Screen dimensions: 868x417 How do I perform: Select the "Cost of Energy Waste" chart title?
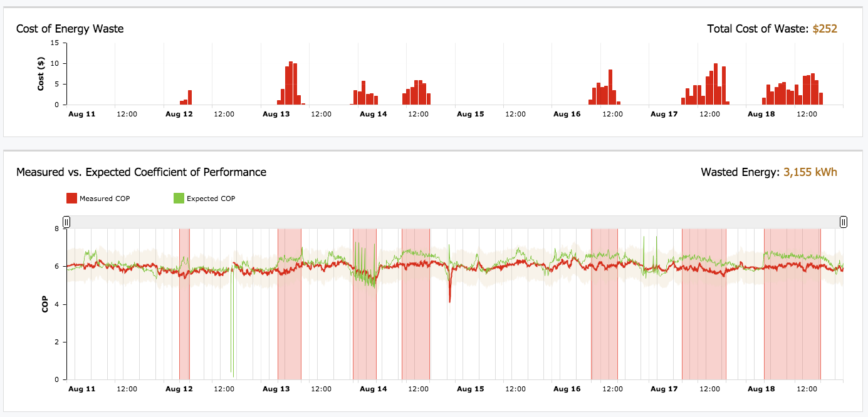point(70,28)
